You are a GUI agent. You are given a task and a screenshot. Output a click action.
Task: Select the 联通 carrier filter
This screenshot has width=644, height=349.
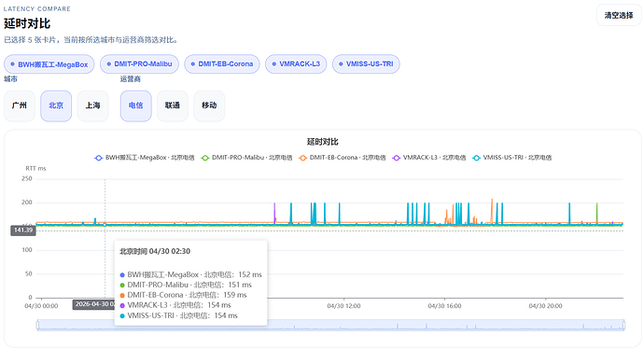pyautogui.click(x=173, y=106)
